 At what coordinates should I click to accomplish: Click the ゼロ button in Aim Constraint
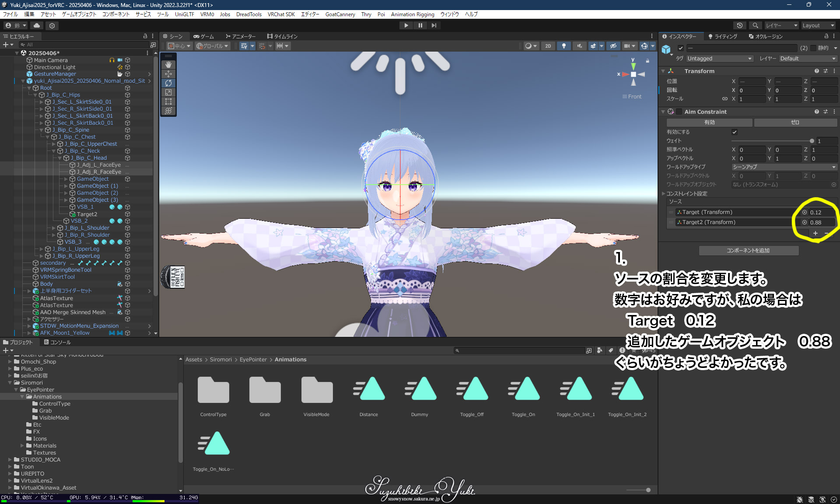pyautogui.click(x=795, y=122)
